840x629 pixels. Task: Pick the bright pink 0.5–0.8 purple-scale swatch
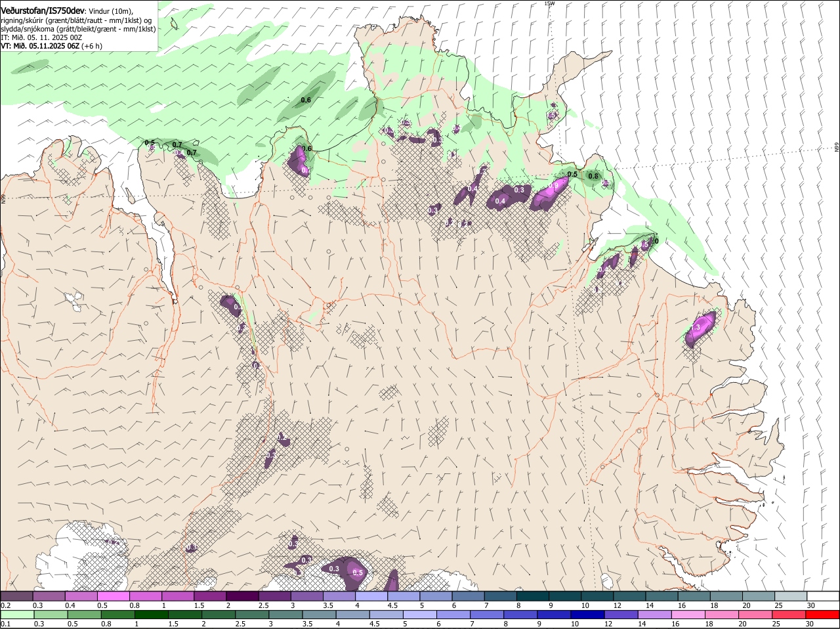point(114,596)
